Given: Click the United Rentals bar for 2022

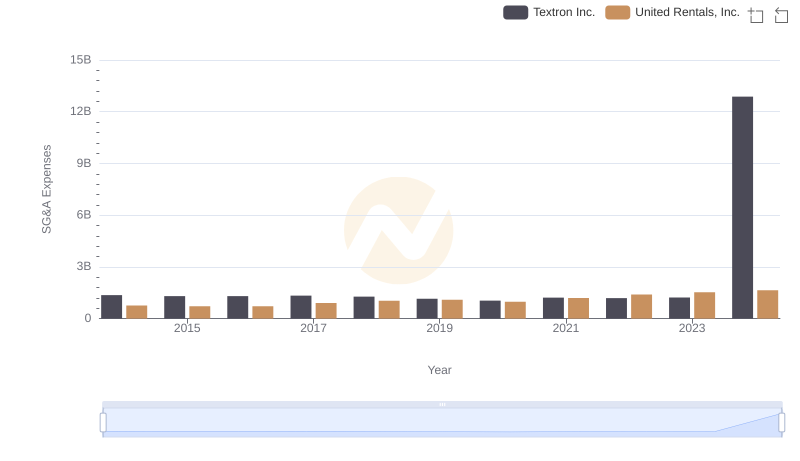Looking at the screenshot, I should (641, 306).
